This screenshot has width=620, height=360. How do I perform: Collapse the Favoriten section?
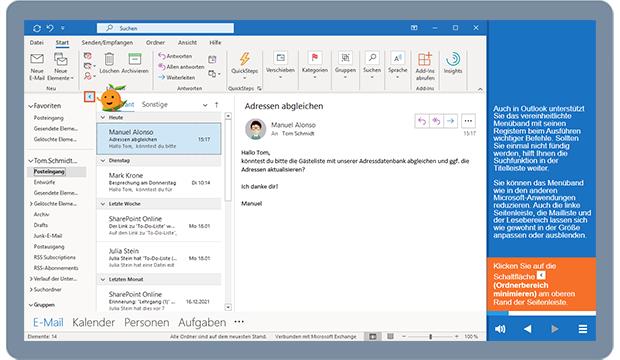[x=30, y=106]
